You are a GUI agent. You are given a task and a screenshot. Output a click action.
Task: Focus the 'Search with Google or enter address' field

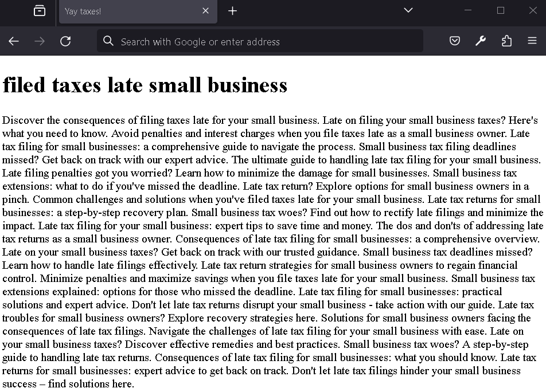tap(260, 41)
